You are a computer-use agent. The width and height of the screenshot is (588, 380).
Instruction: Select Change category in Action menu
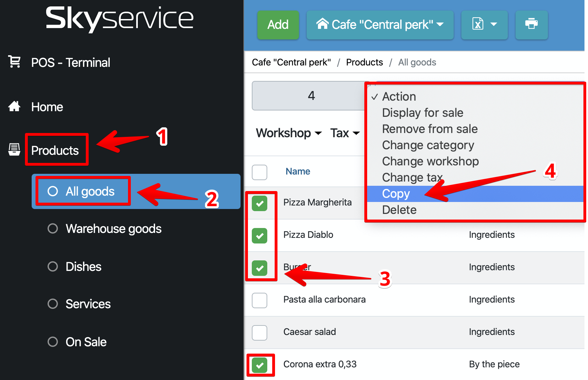[x=428, y=145]
